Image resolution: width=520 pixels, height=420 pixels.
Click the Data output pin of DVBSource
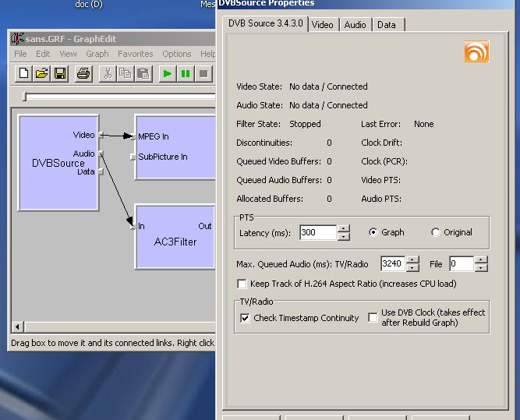click(x=101, y=171)
